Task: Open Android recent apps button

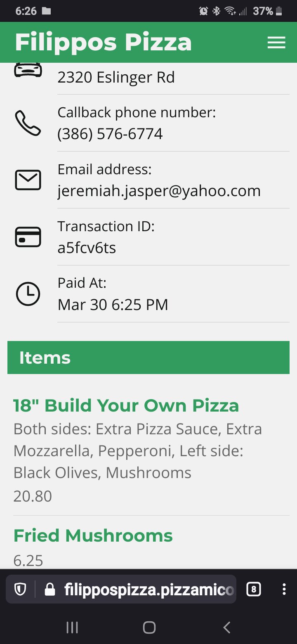Action: coord(72,628)
